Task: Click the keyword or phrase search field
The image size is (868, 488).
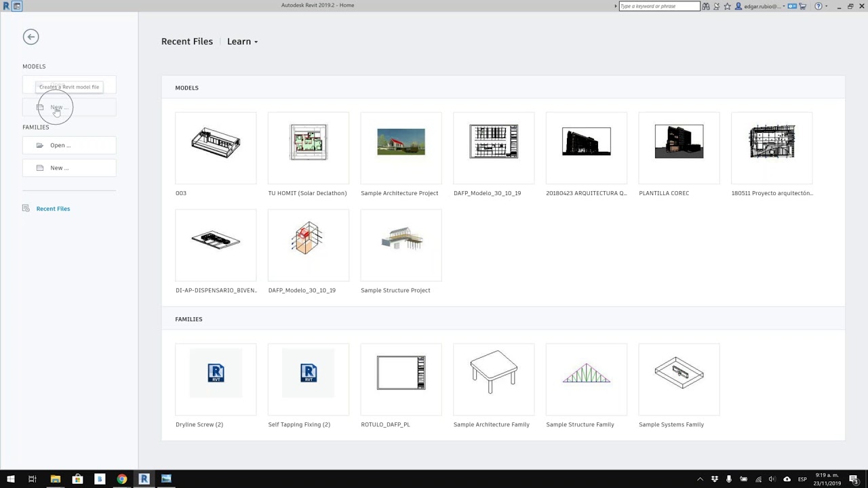Action: 659,6
